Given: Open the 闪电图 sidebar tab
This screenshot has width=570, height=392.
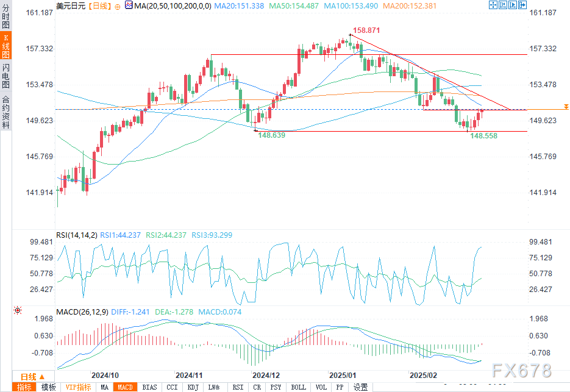Looking at the screenshot, I should (x=6, y=75).
